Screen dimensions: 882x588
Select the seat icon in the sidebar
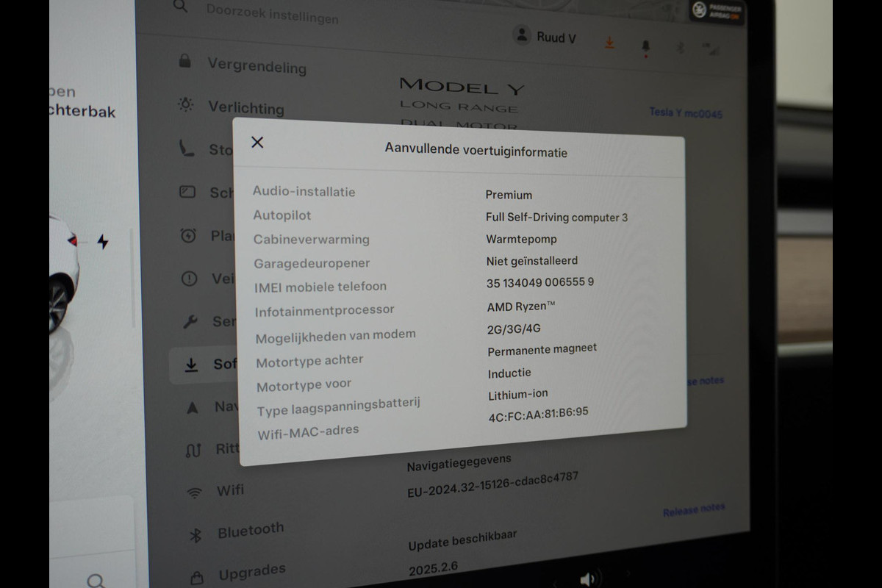187,148
